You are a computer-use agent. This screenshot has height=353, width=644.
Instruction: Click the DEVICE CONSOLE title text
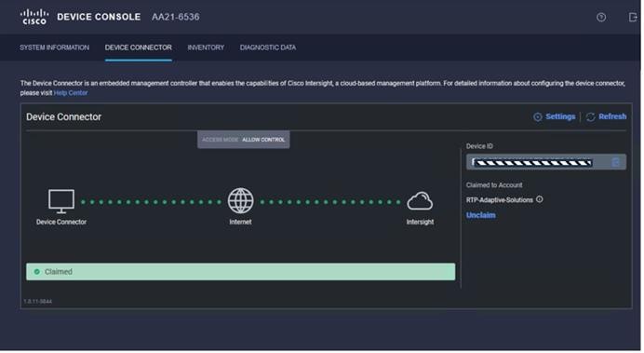point(99,17)
